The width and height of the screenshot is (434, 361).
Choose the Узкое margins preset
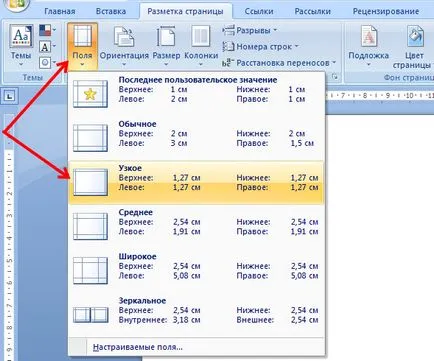(x=197, y=182)
